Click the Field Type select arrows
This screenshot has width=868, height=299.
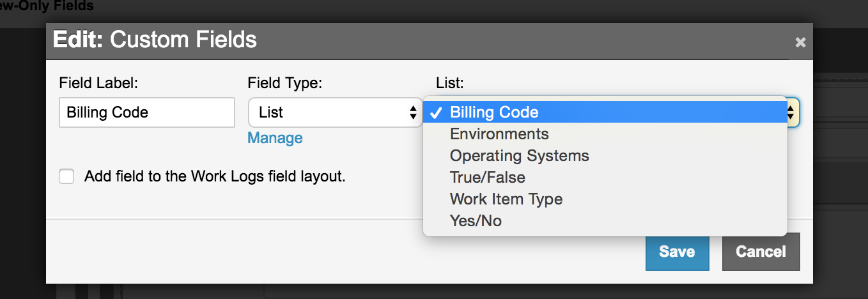pyautogui.click(x=413, y=112)
